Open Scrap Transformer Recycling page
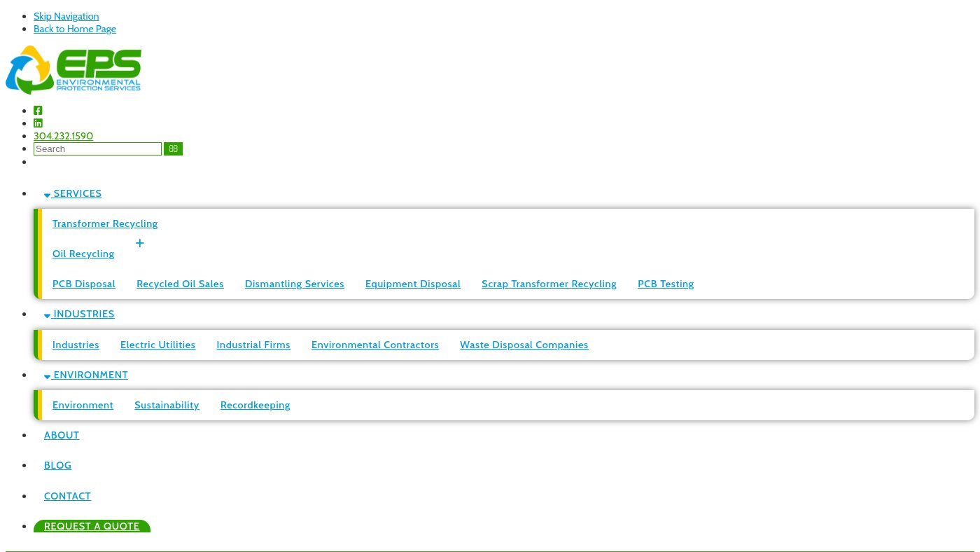The height and width of the screenshot is (552, 980). (x=549, y=284)
